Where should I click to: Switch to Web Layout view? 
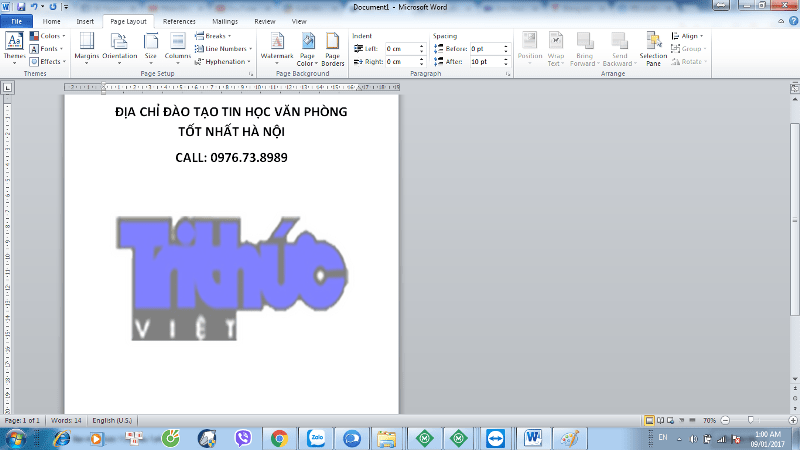click(670, 420)
